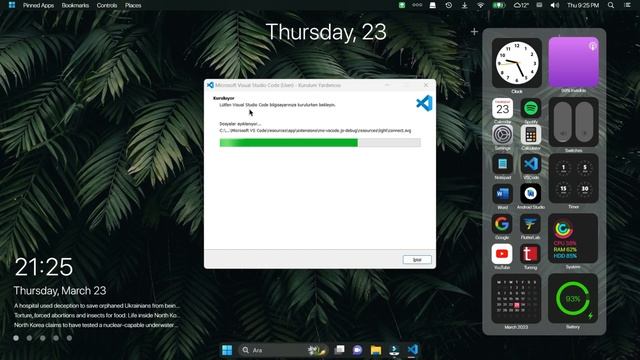Launch Word from the widget panel
640x360 pixels.
click(502, 194)
